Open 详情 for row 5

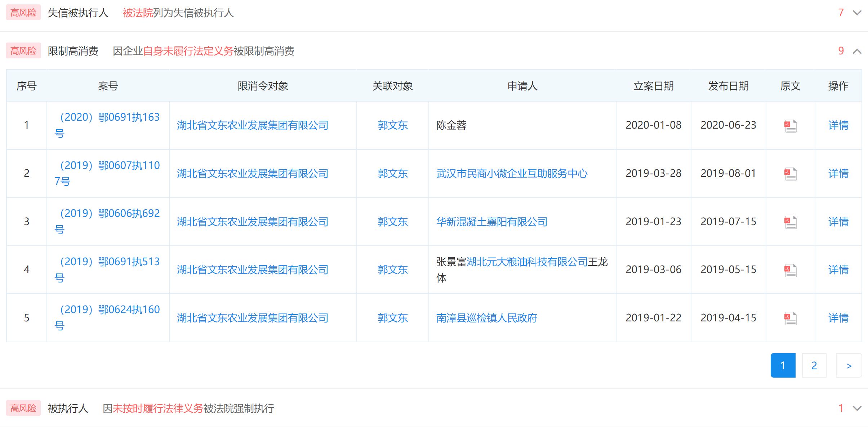[838, 318]
